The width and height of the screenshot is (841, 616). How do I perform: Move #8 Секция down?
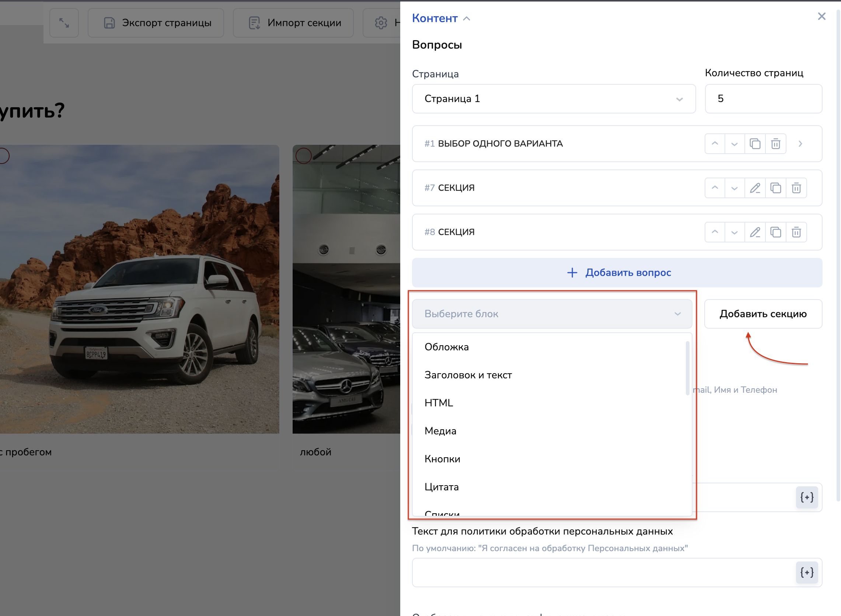[734, 232]
